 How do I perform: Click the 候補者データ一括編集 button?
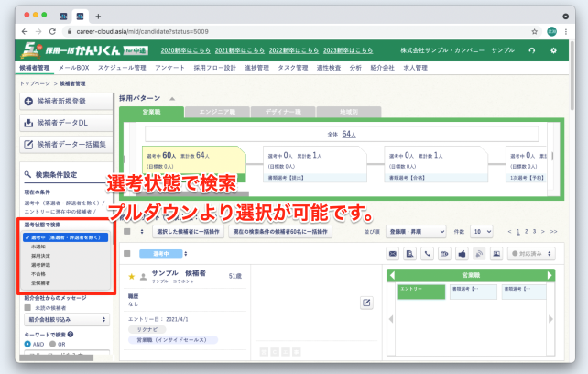pos(66,145)
